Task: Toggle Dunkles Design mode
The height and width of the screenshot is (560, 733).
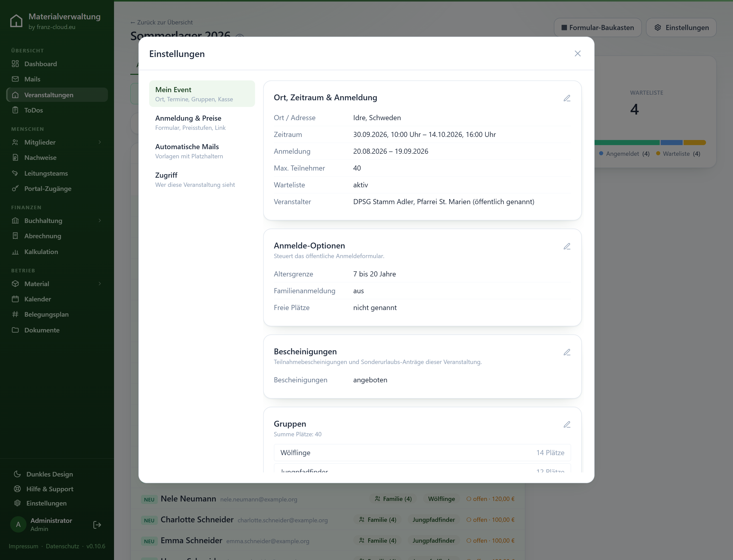Action: click(x=57, y=474)
